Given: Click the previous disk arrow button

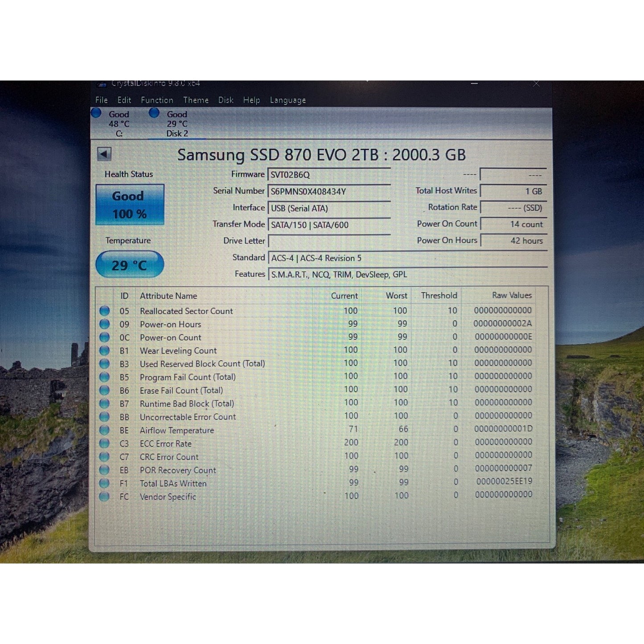Looking at the screenshot, I should (x=104, y=154).
